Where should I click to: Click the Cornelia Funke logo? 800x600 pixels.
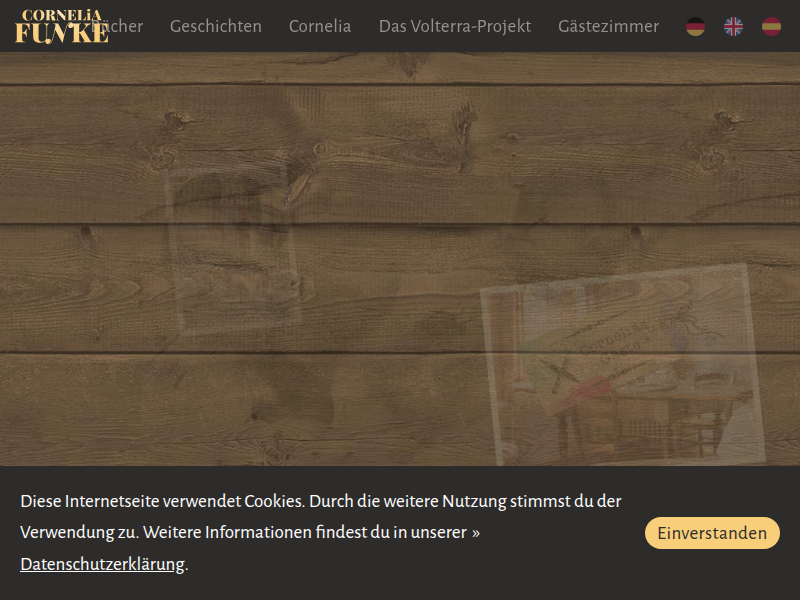(x=60, y=26)
